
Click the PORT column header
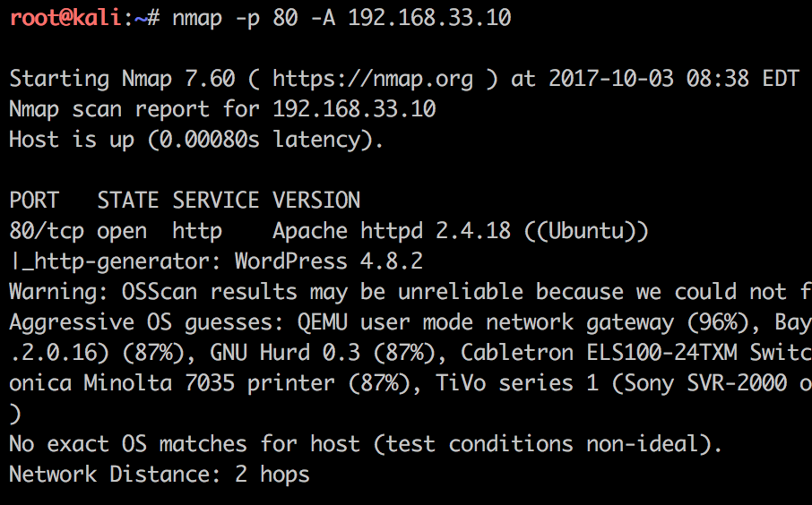34,201
